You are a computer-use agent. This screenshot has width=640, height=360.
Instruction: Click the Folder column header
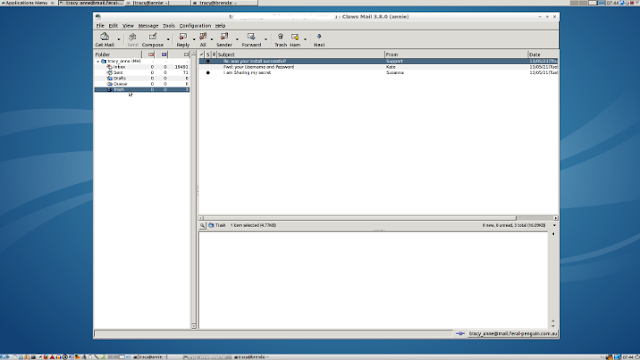pyautogui.click(x=118, y=54)
